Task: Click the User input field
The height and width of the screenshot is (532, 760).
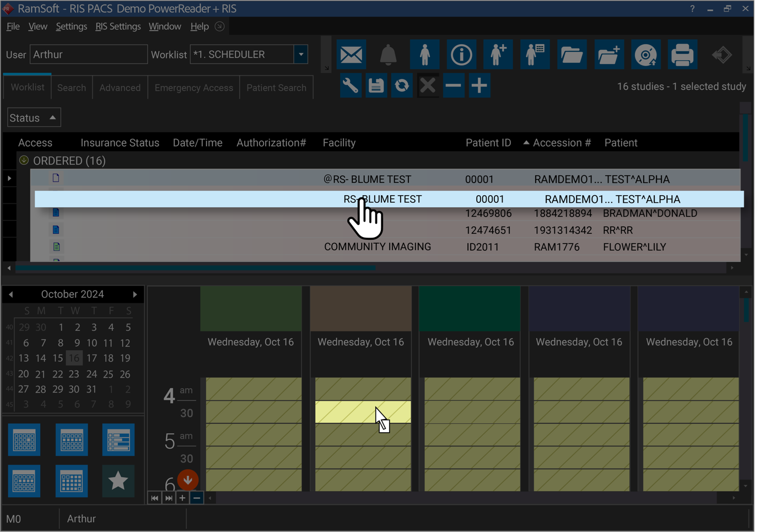Action: 88,55
